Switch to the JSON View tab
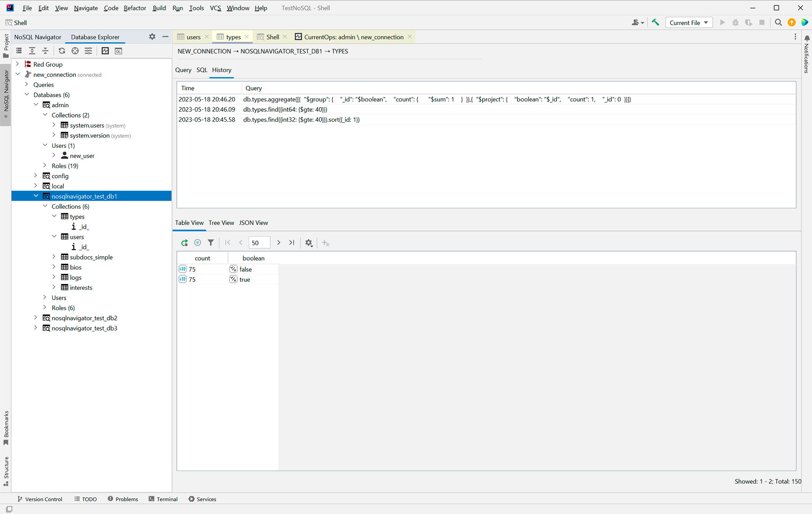 pos(253,223)
